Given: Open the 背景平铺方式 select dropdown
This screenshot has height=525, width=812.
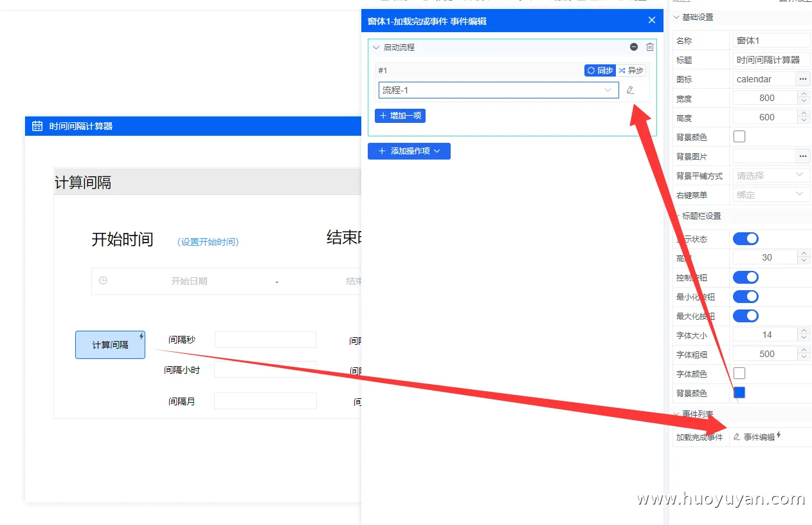Looking at the screenshot, I should [x=771, y=176].
